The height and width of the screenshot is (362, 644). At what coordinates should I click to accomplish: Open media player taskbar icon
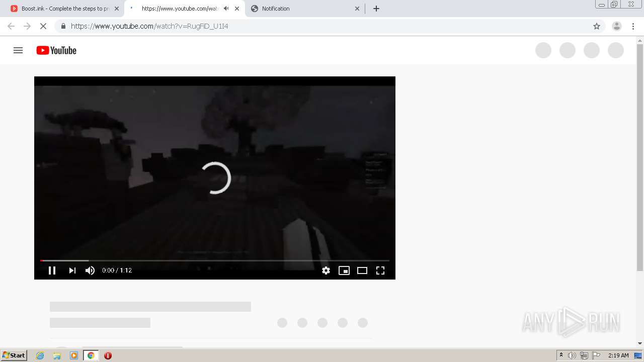pyautogui.click(x=74, y=355)
